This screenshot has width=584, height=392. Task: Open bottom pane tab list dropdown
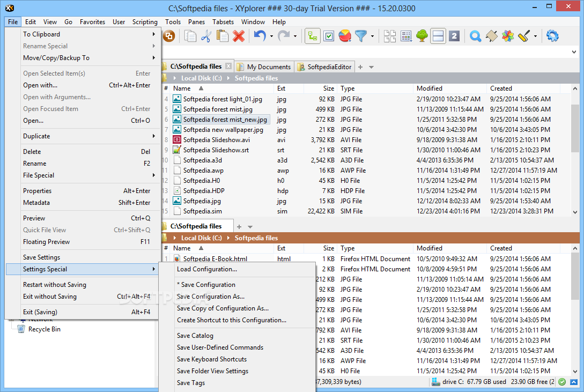tap(250, 227)
